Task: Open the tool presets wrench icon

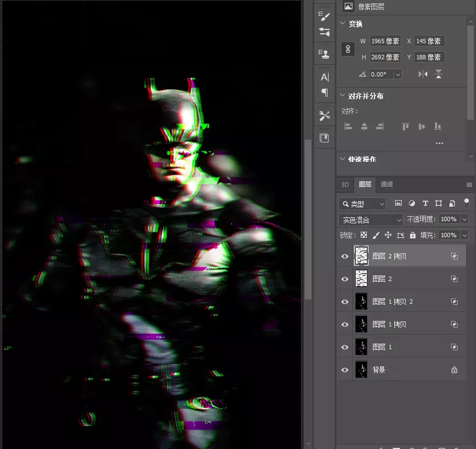Action: click(324, 116)
